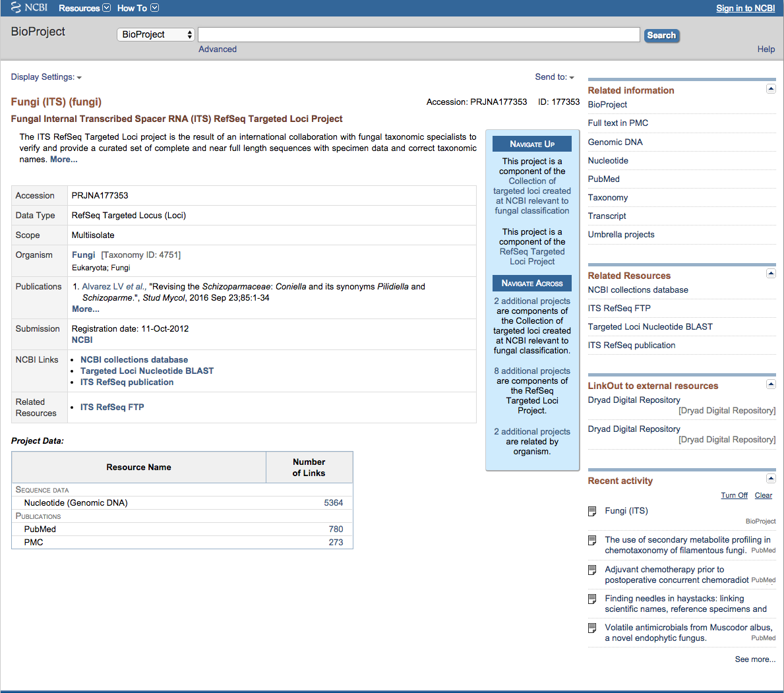Click document icon beside secondary metabolite profiling

592,540
